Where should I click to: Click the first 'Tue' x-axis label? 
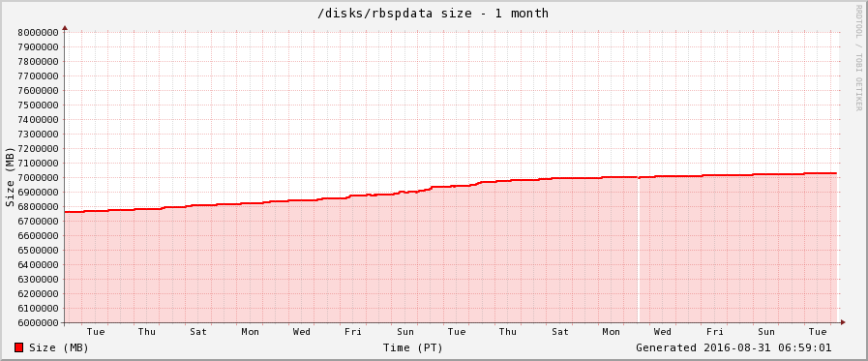click(x=95, y=332)
